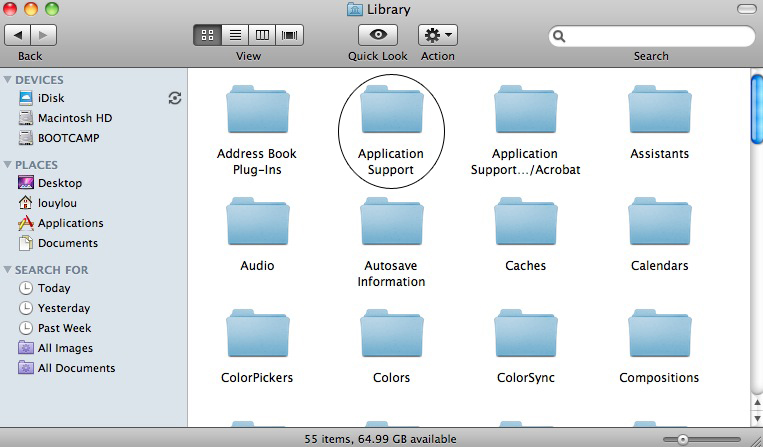Collapse the PLACES sidebar section
The width and height of the screenshot is (763, 447).
click(x=8, y=165)
